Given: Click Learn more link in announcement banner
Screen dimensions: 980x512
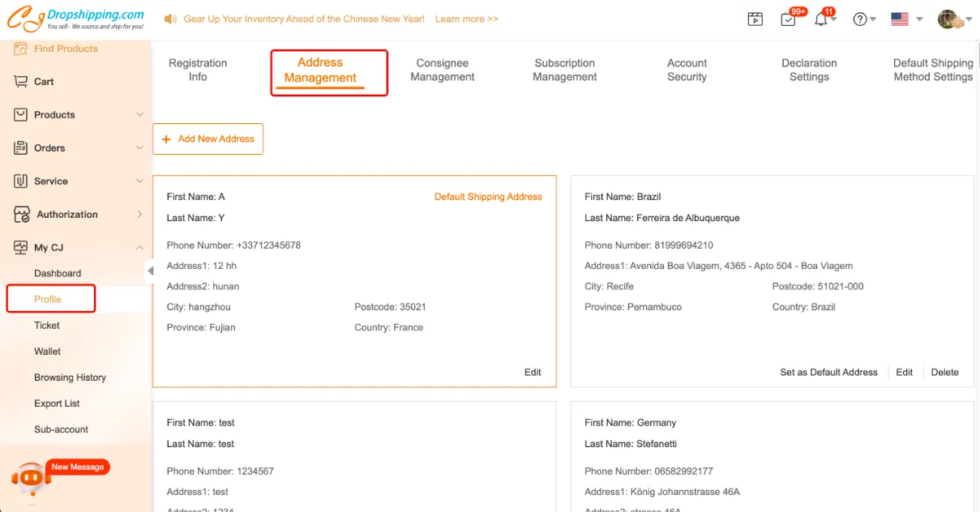Looking at the screenshot, I should [466, 19].
